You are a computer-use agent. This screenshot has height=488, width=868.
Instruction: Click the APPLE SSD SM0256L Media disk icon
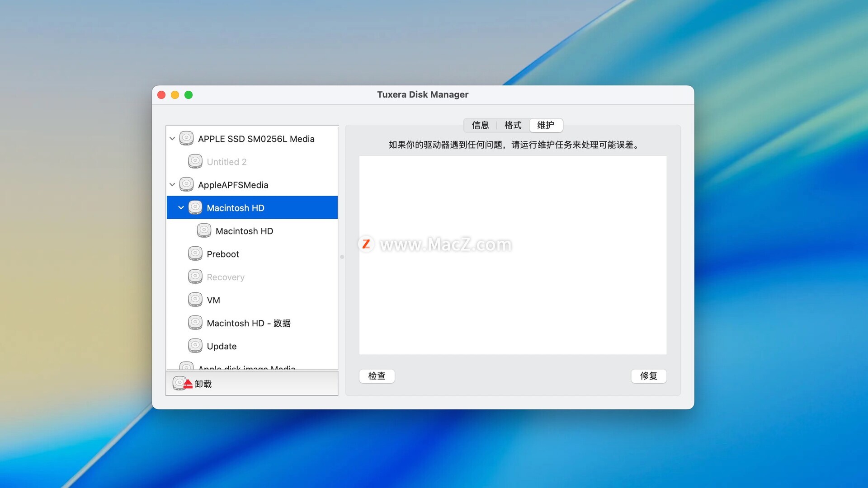186,138
